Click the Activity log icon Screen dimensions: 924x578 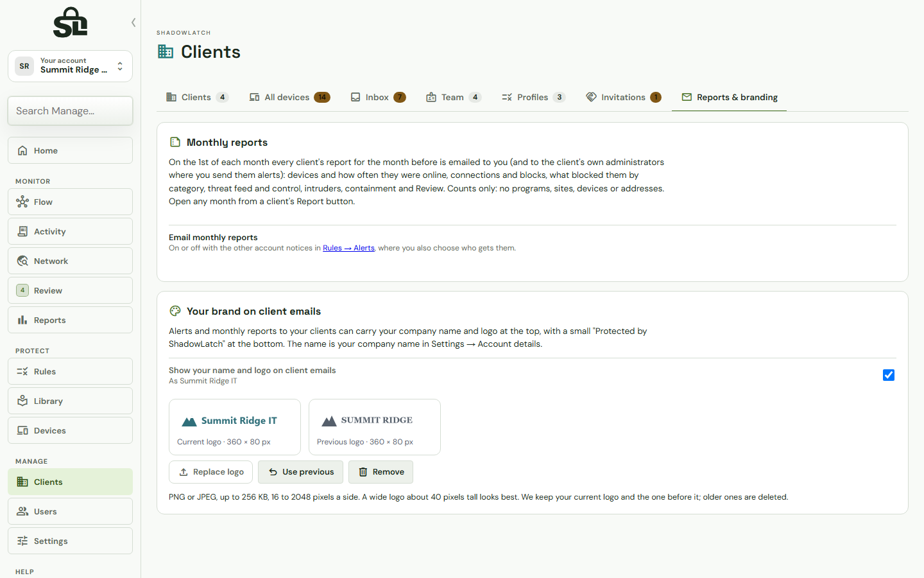click(x=22, y=231)
